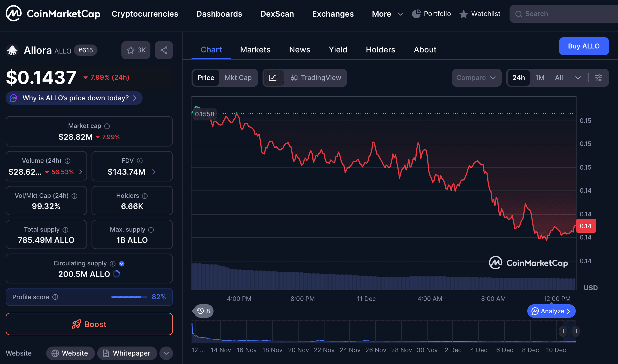Expand the More navigation menu
Viewport: 618px width, 364px height.
(387, 14)
